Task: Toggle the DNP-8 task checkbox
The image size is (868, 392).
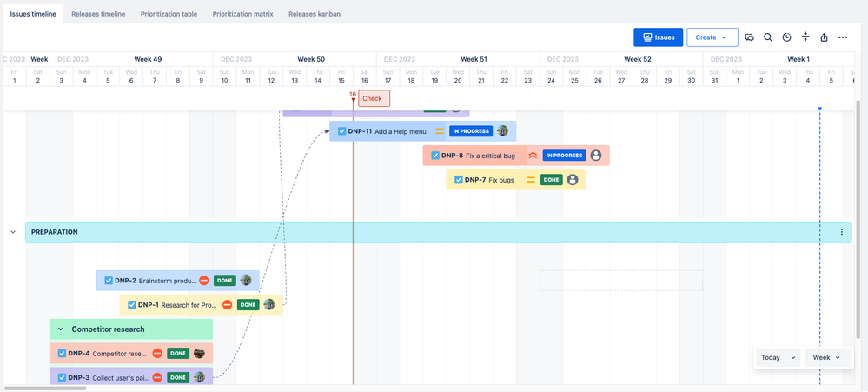Action: [x=434, y=156]
